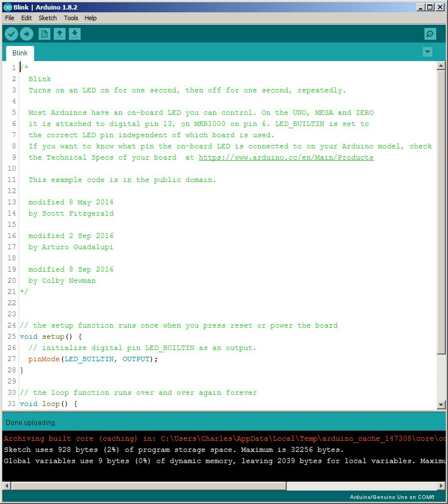Screen dimensions: 448x504
Task: Open a sketch with the Open icon
Action: click(59, 34)
